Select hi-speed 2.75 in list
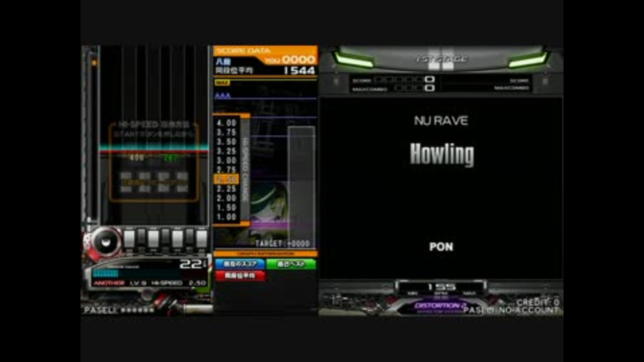Screen dimensions: 644x362 click(226, 170)
